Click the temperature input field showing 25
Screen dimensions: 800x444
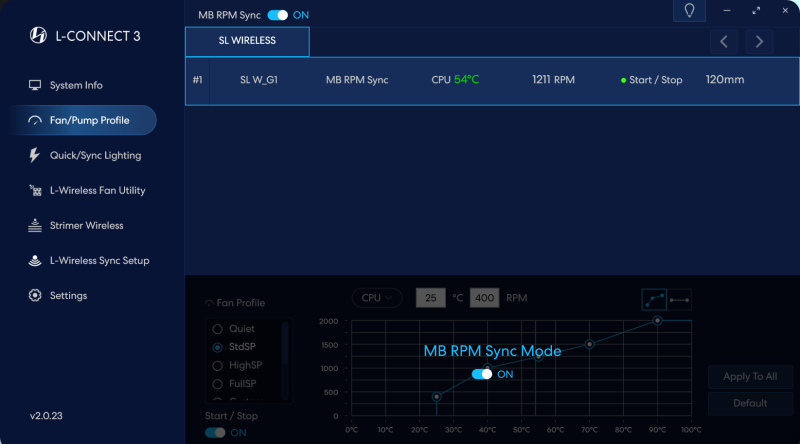431,298
